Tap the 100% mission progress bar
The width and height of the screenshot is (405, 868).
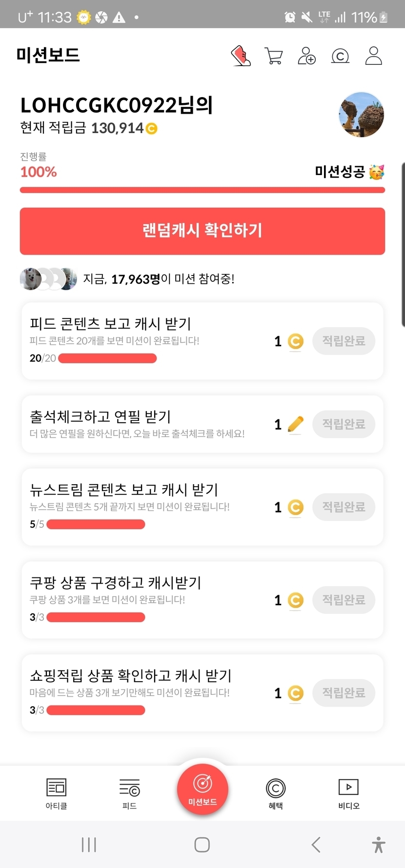(202, 190)
